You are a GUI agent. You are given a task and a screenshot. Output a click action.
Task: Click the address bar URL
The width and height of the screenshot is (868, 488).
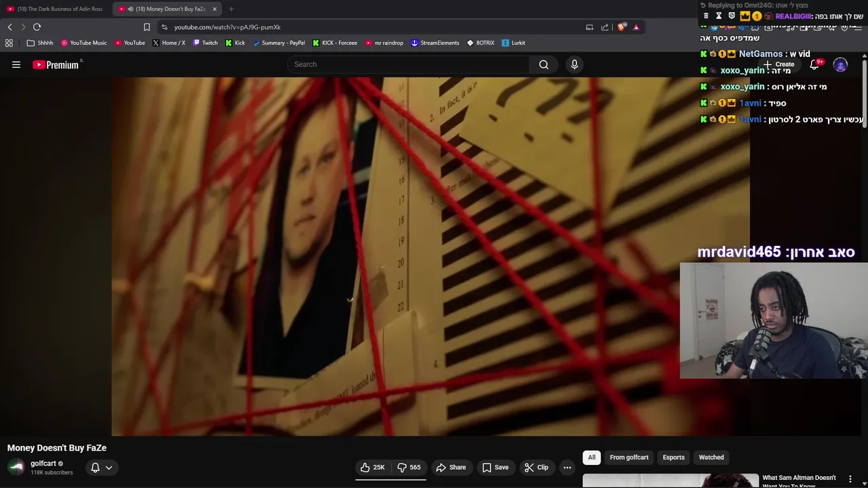[x=227, y=27]
